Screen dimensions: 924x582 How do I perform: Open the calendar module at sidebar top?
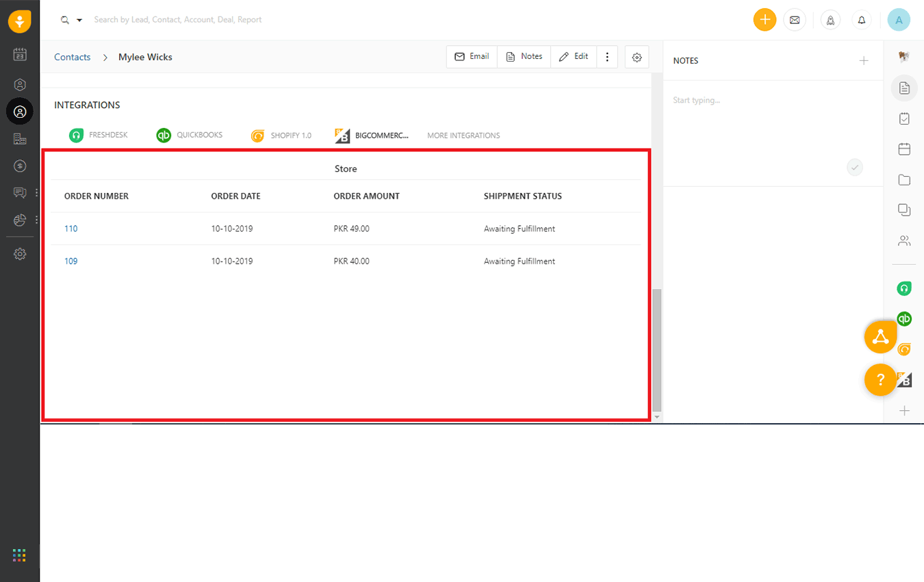click(x=19, y=53)
